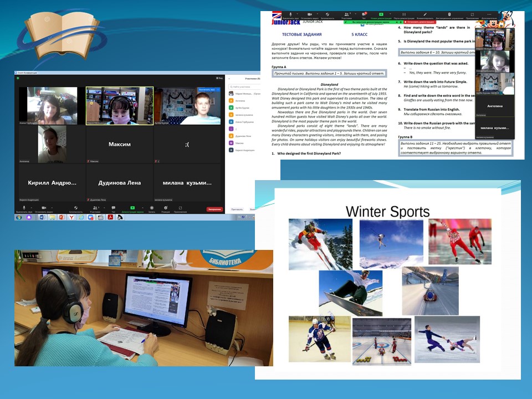
Task: Open PowerPoint icon on Windows taskbar
Action: 62,217
